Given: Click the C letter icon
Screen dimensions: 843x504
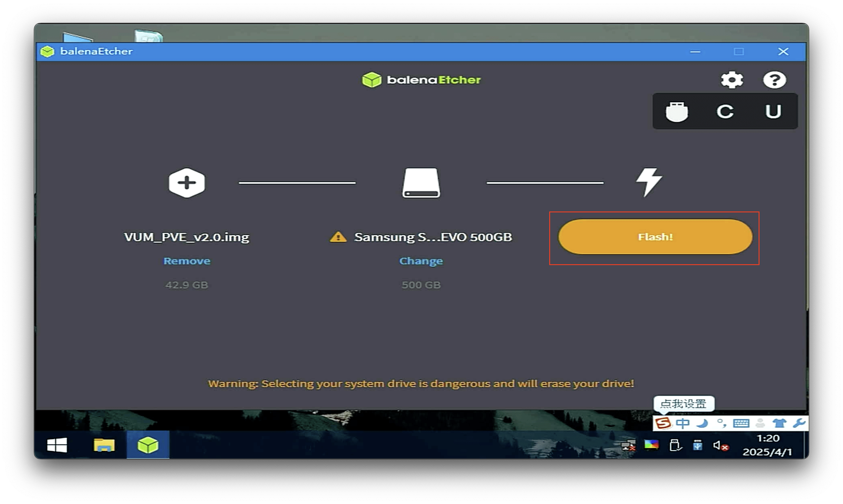Looking at the screenshot, I should tap(725, 112).
